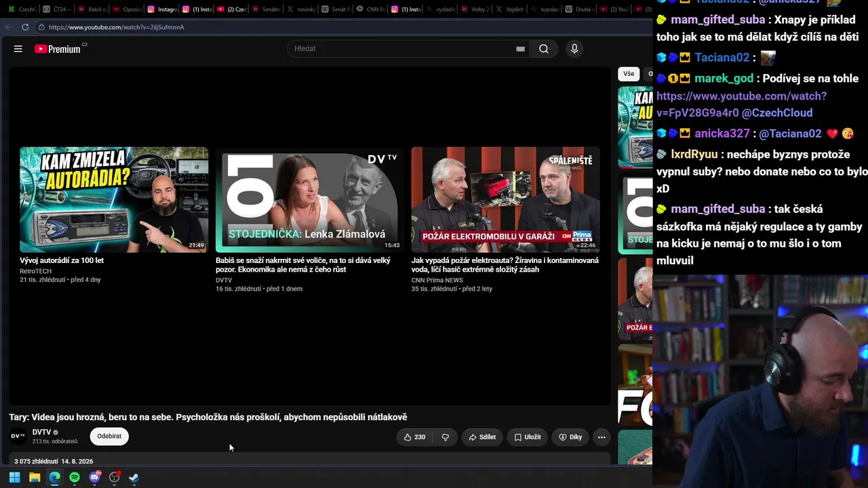
Task: Open title 'Babiš se snaží nakrmit své voliče'
Action: (303, 265)
